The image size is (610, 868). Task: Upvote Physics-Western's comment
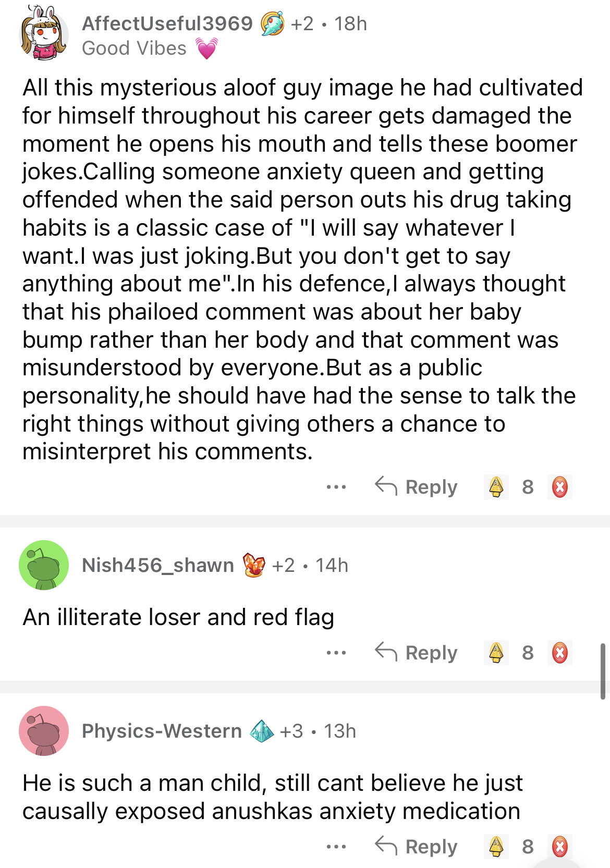496,847
